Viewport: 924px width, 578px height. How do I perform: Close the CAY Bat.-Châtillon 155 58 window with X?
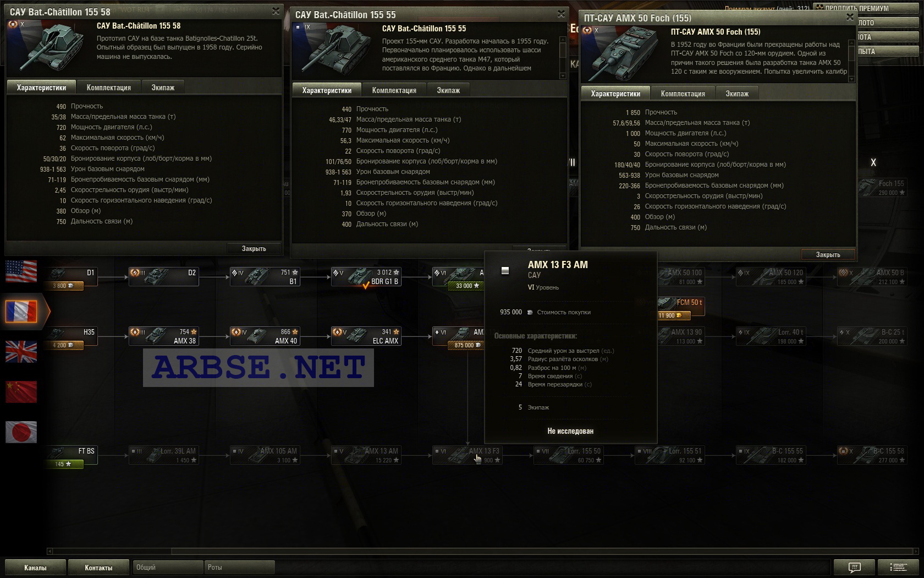click(276, 11)
